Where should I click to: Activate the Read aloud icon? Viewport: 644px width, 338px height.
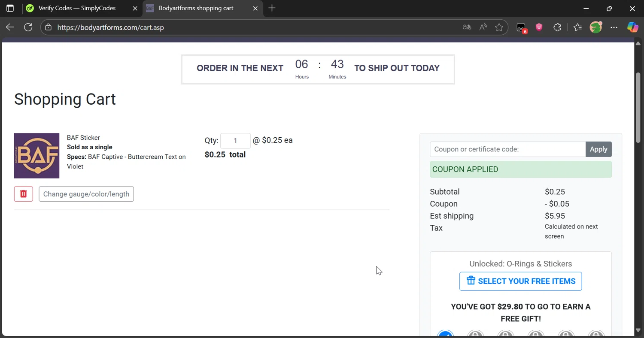point(483,27)
